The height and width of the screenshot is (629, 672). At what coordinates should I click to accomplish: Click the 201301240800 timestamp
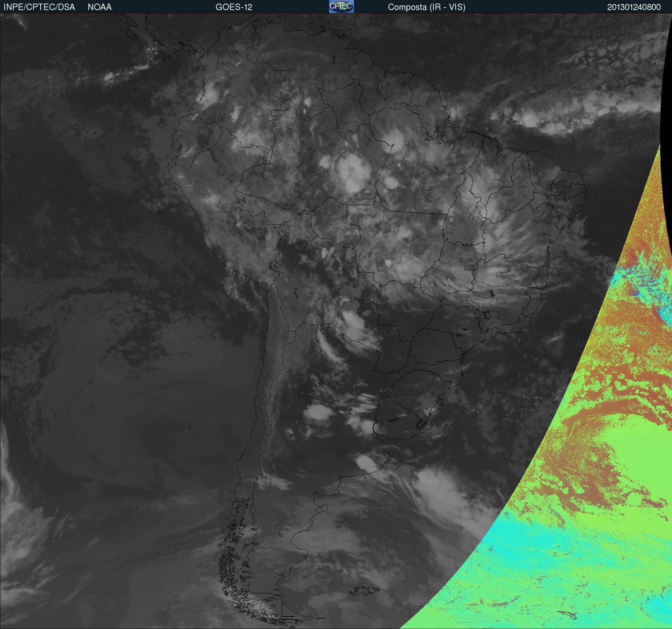pyautogui.click(x=634, y=7)
